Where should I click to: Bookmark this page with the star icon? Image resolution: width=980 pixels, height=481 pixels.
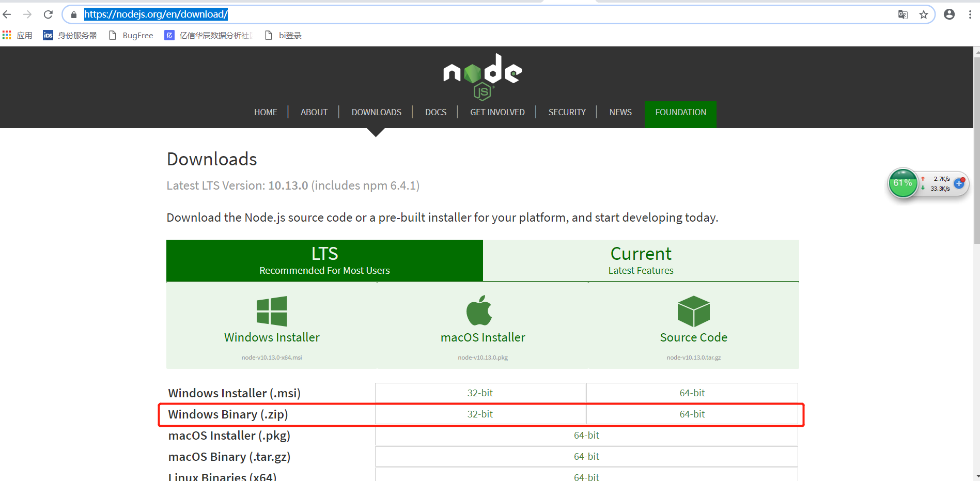pyautogui.click(x=924, y=14)
